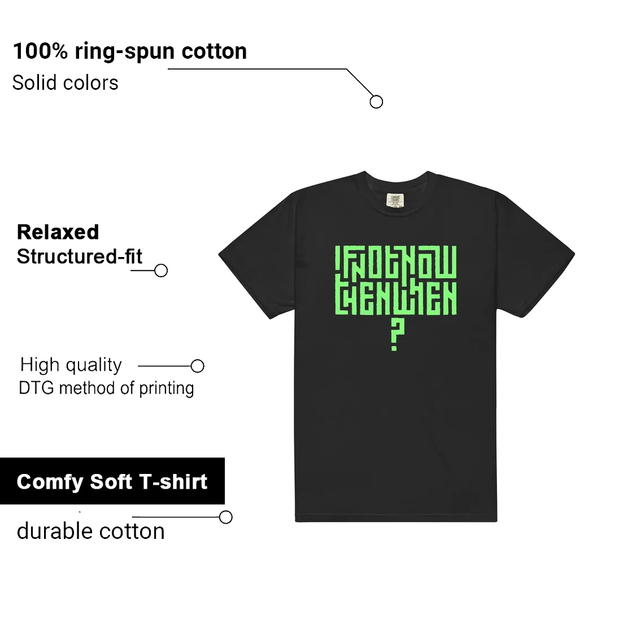Click the bottom hem of the black t-shirt
Image resolution: width=644 pixels, height=644 pixels.
coord(396,519)
